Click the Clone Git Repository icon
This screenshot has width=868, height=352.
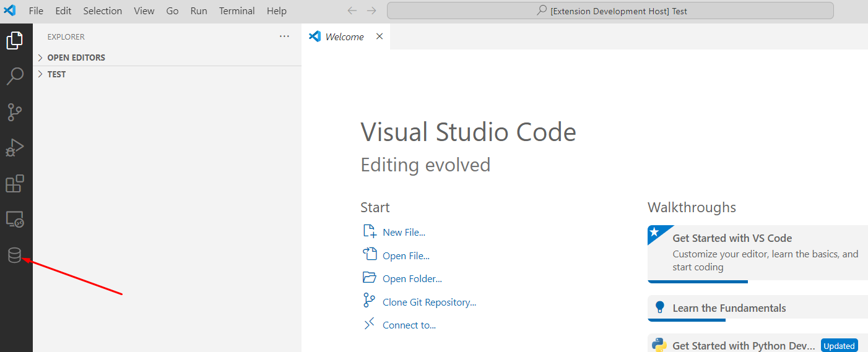[x=370, y=301]
